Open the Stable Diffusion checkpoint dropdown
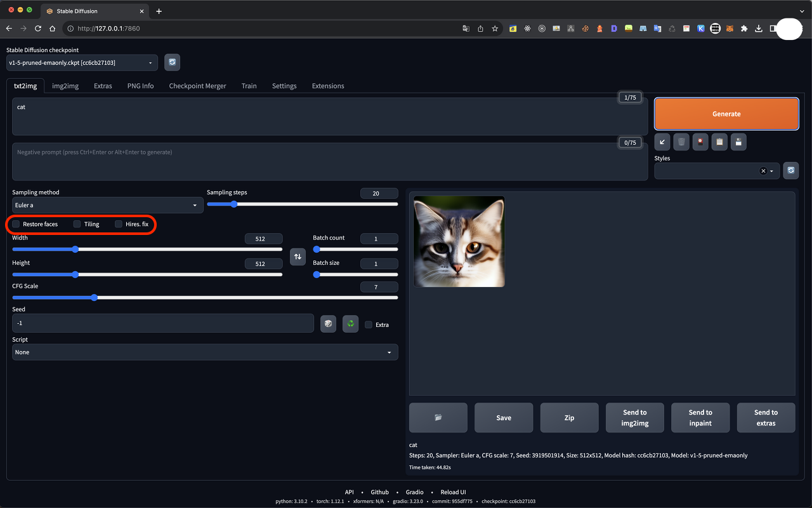Image resolution: width=812 pixels, height=508 pixels. click(82, 62)
